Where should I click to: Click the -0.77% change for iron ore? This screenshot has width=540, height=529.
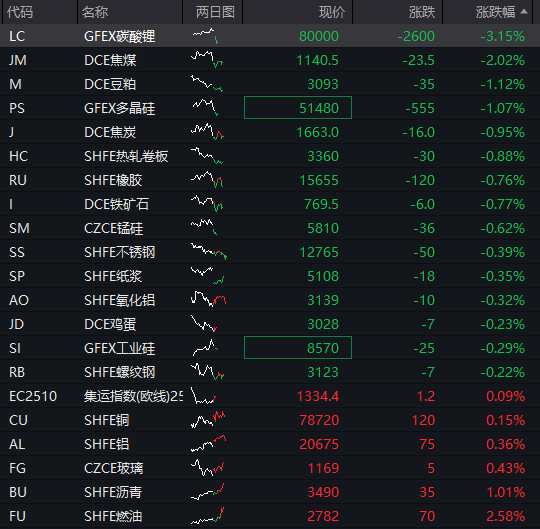pos(502,204)
